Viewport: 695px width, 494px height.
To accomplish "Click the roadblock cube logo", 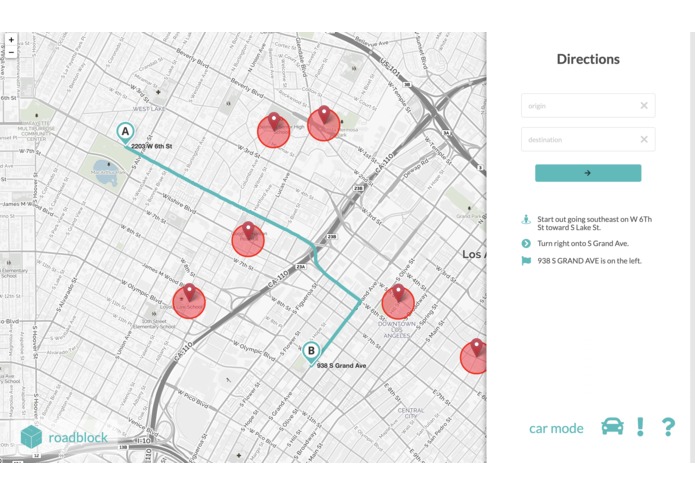I will click(31, 436).
